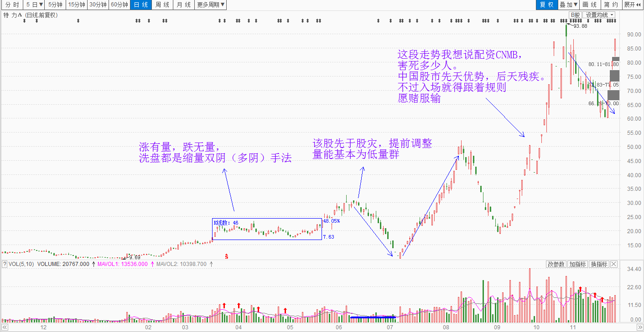Switch to 简约 simple mode
644x332 pixels.
coord(611,5)
